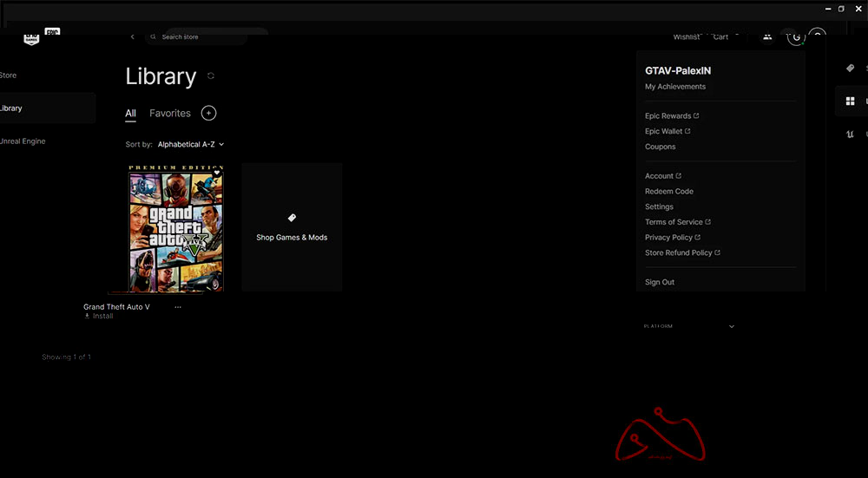Image resolution: width=868 pixels, height=478 pixels.
Task: Open My Achievements in the account menu
Action: 675,87
